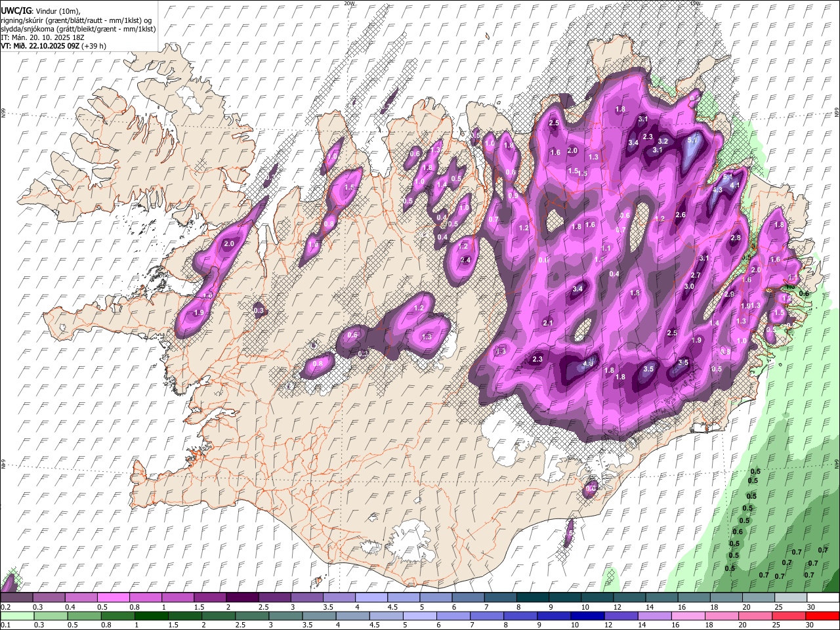Click the '4.9' snowfall value on the map
The height and width of the screenshot is (630, 840).
pos(589,363)
